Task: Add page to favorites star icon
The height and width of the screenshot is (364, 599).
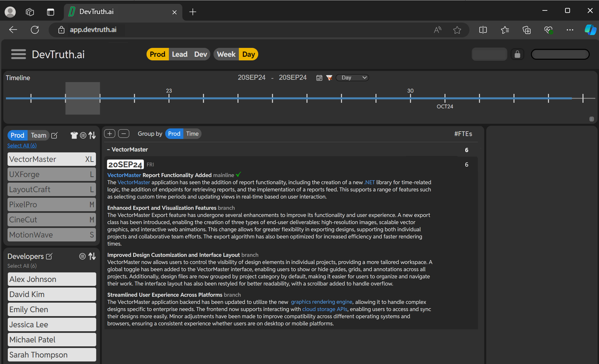Action: (x=457, y=30)
